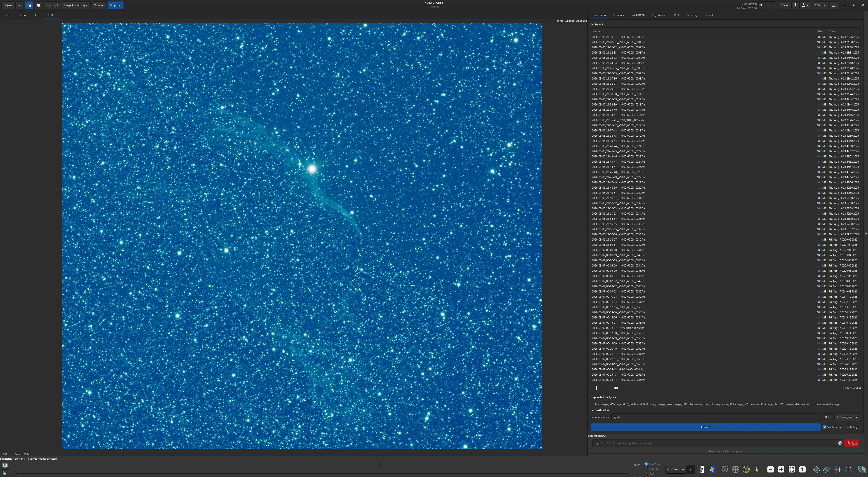Viewport: 868px width, 477px height.
Task: Open the Stacking tab
Action: (x=692, y=15)
